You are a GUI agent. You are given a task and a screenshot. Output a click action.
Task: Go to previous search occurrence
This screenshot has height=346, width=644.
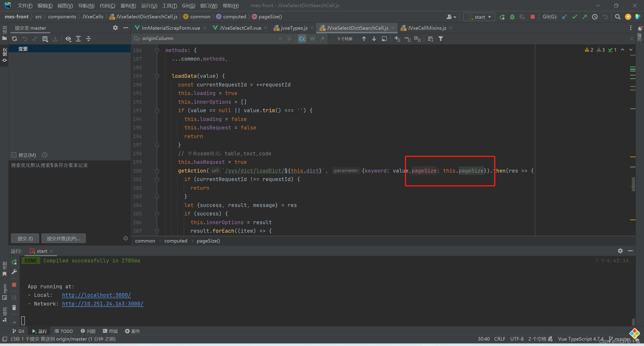tap(364, 39)
